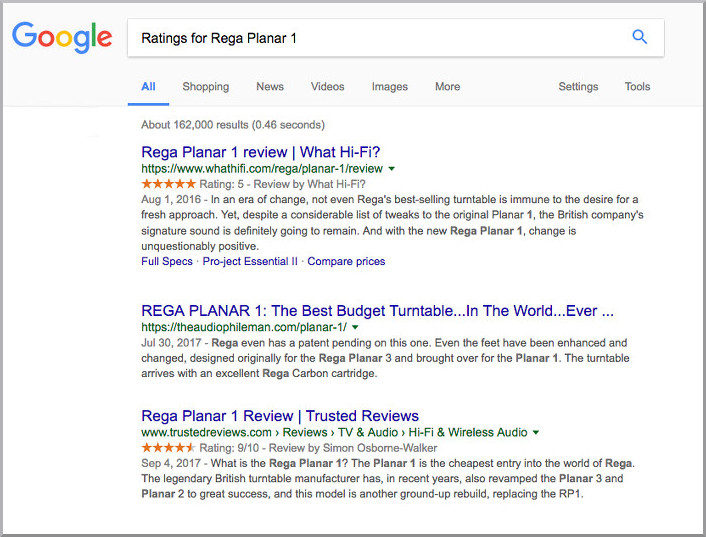Click the blue search magnifier icon
The height and width of the screenshot is (537, 706).
(x=640, y=38)
